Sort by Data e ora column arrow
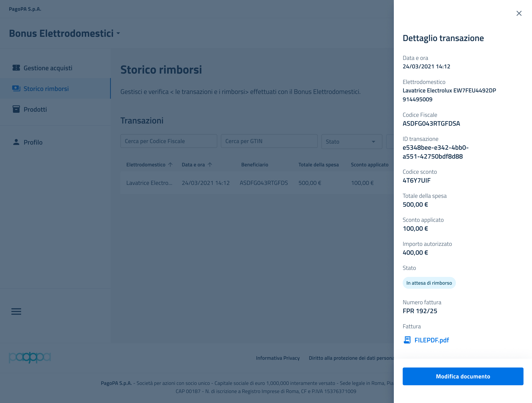 [x=210, y=165]
